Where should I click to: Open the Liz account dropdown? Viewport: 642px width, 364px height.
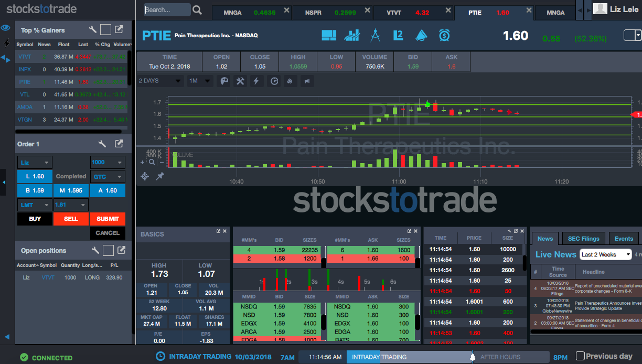click(x=35, y=163)
